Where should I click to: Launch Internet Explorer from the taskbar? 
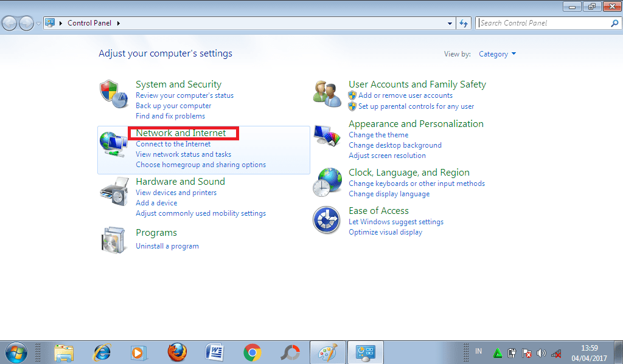pos(102,352)
